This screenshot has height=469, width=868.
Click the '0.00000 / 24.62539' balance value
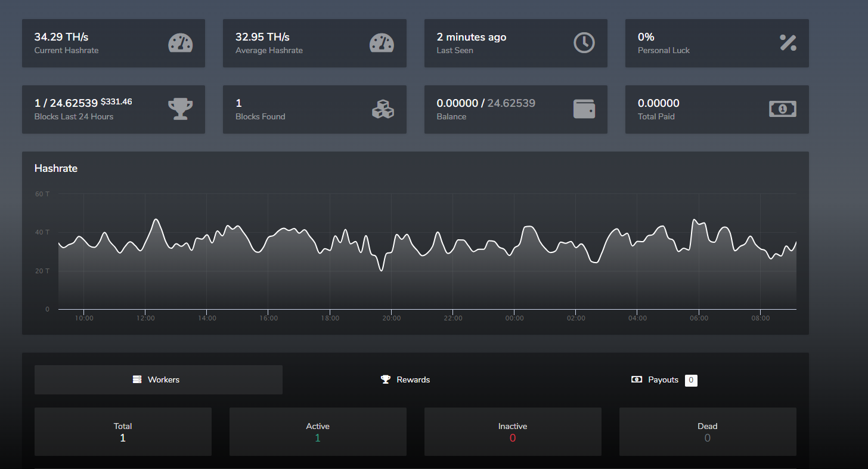(x=486, y=103)
